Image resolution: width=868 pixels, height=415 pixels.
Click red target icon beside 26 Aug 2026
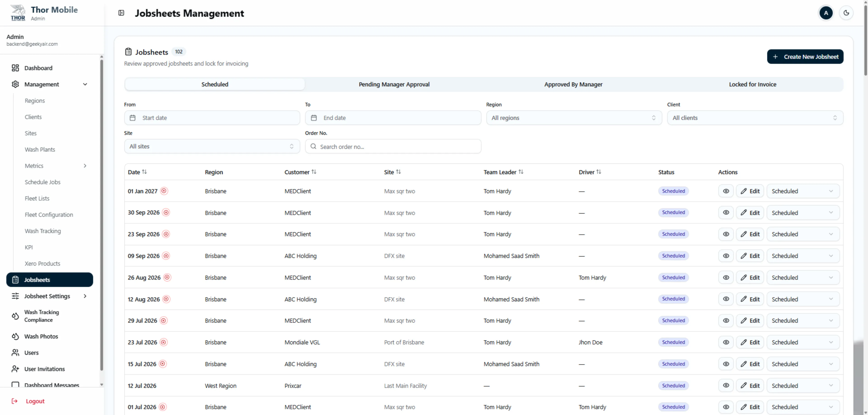167,277
